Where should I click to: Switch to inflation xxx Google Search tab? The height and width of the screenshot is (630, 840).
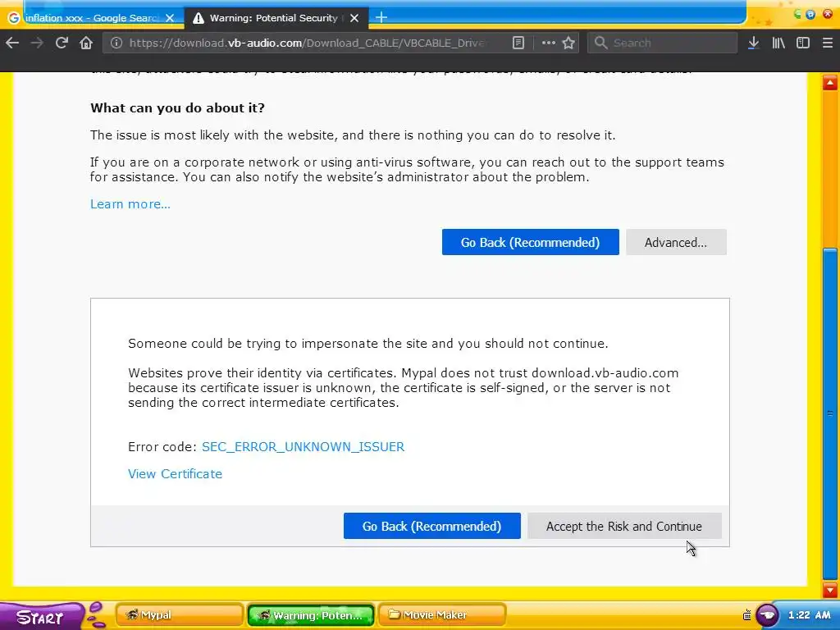click(x=91, y=18)
